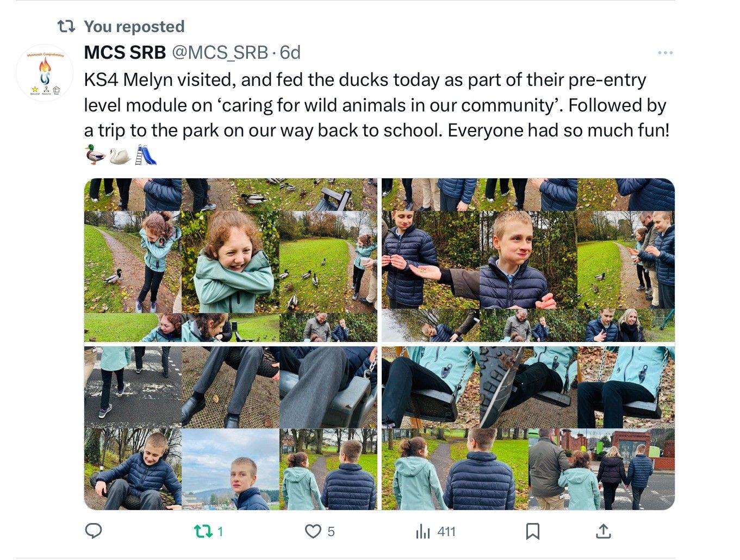
Task: Bookmark this post
Action: pyautogui.click(x=533, y=531)
